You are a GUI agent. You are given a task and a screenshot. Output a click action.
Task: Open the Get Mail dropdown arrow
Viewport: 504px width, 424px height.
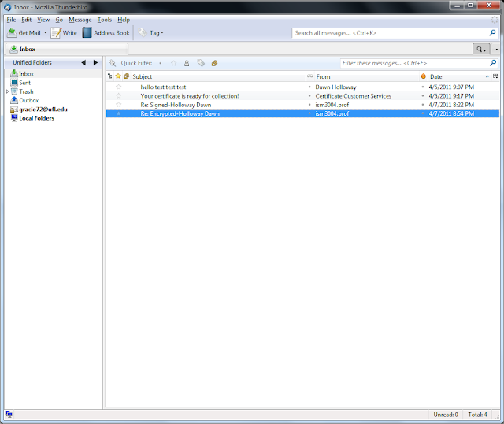point(46,33)
